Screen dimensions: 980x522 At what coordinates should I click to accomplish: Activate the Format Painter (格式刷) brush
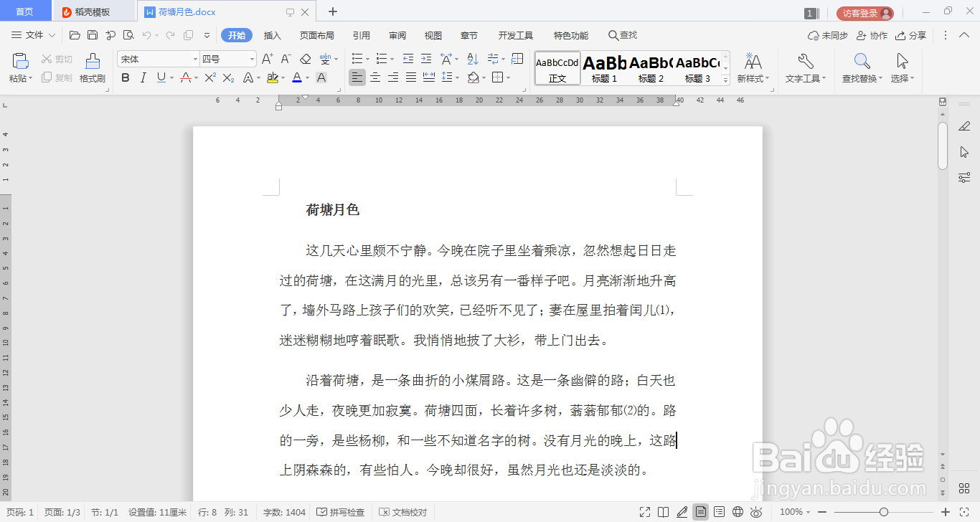tap(93, 61)
